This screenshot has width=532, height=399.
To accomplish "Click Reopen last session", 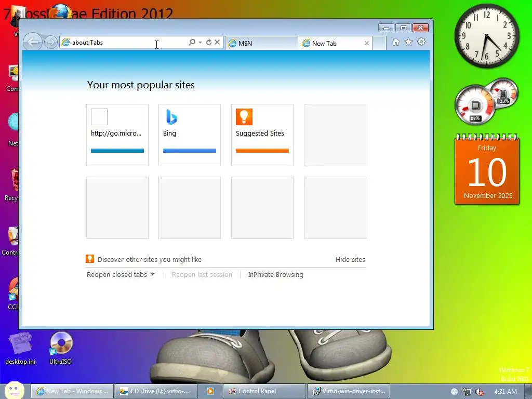I will tap(202, 275).
